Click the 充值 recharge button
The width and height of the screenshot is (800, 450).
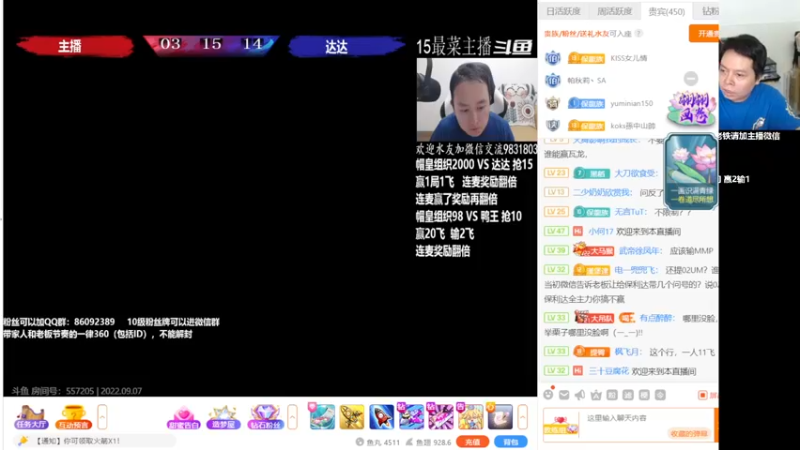click(x=472, y=442)
